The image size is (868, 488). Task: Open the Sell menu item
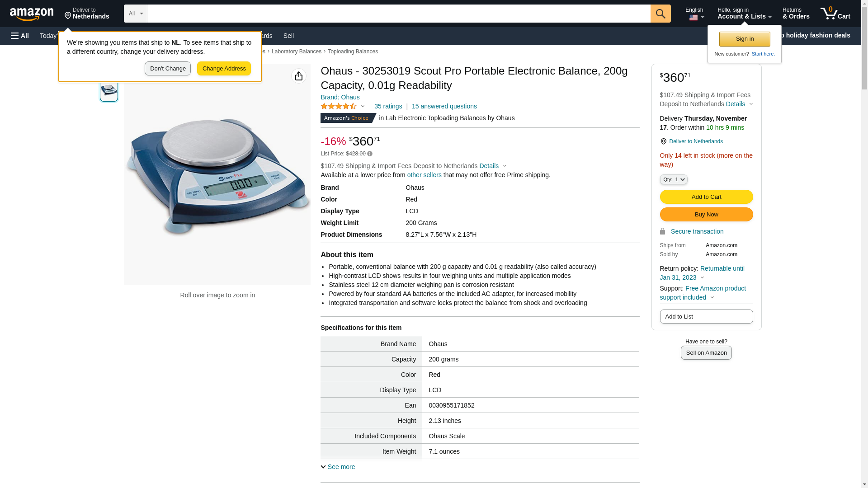[x=288, y=36]
